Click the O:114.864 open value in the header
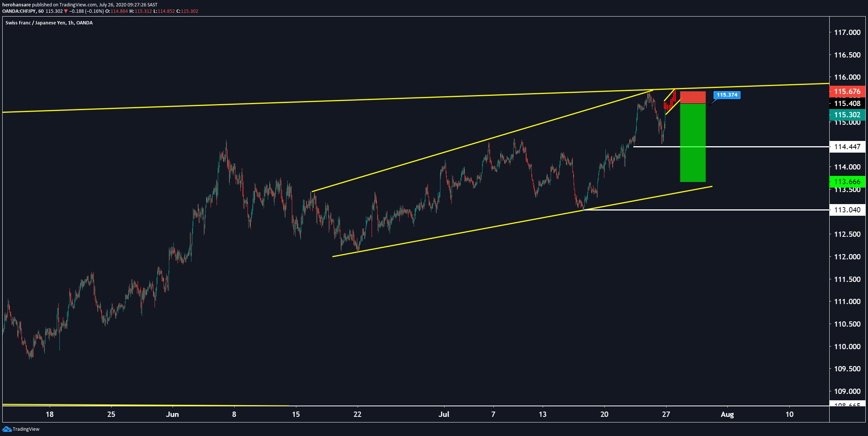The height and width of the screenshot is (436, 868). tap(117, 11)
